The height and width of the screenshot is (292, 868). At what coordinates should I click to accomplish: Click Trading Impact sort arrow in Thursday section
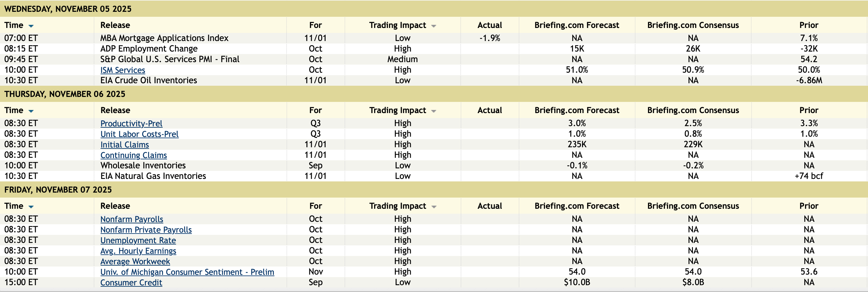click(434, 111)
